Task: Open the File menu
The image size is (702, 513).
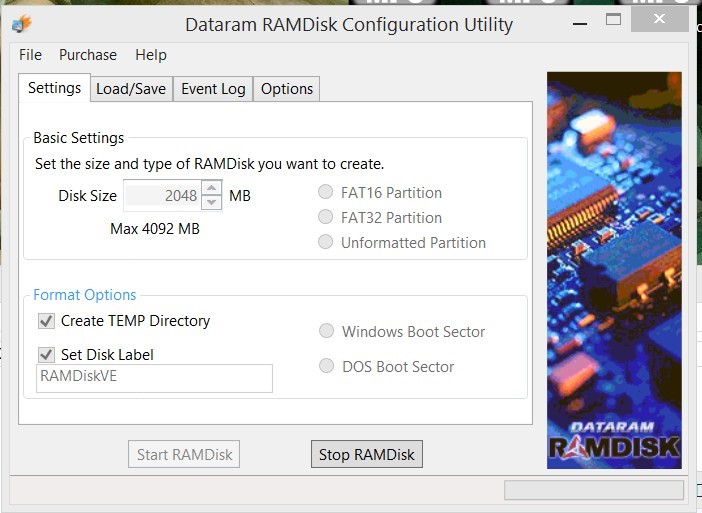Action: (30, 55)
